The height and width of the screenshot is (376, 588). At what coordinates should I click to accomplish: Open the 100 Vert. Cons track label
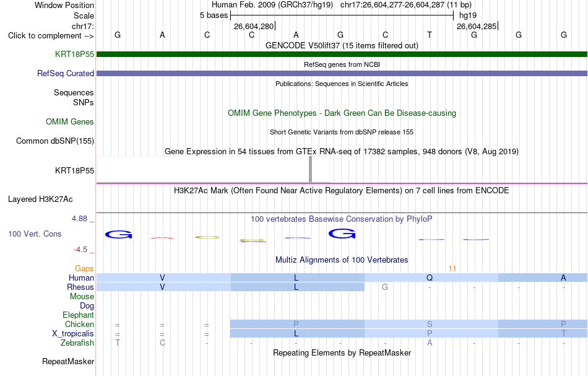click(35, 234)
